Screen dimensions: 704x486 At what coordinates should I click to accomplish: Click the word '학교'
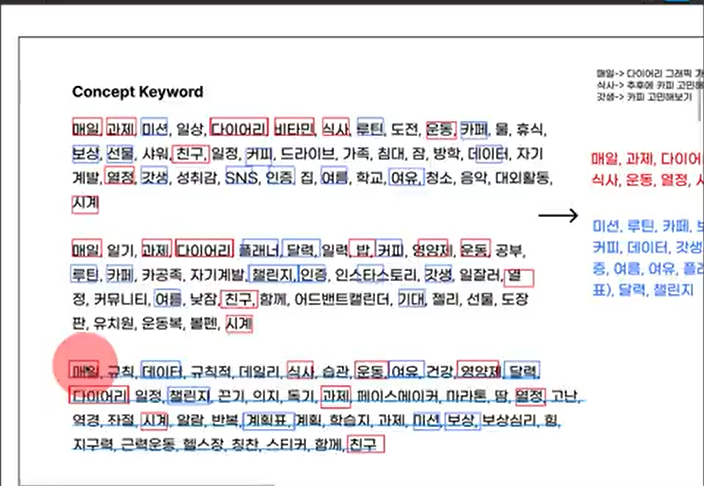tap(370, 178)
